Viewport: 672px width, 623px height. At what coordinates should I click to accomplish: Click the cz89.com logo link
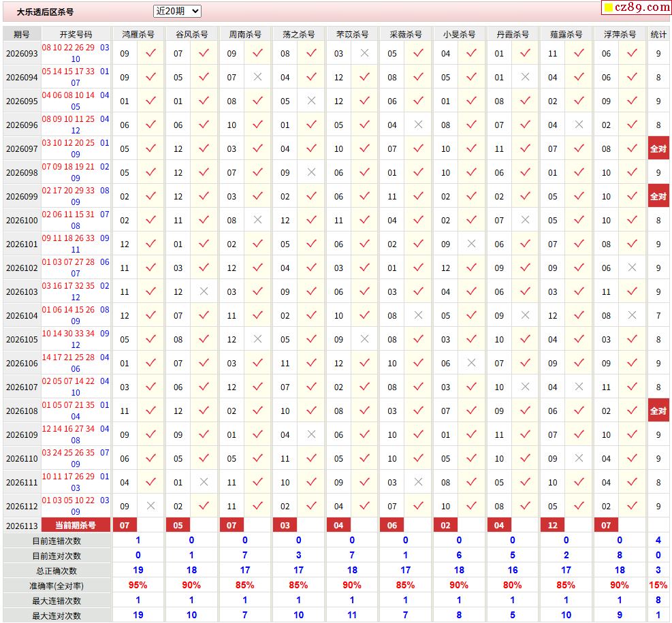637,7
